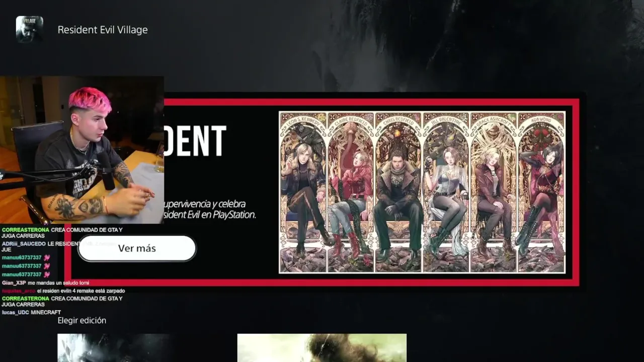644x362 pixels.
Task: Click the 'upervivencia y celebra' banner text
Action: tap(205, 204)
